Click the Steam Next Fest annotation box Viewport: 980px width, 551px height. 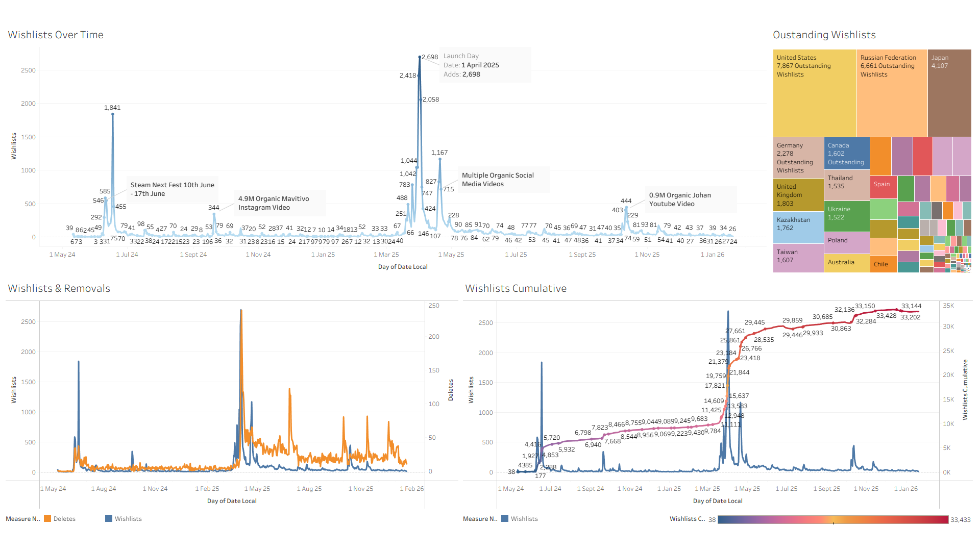173,189
